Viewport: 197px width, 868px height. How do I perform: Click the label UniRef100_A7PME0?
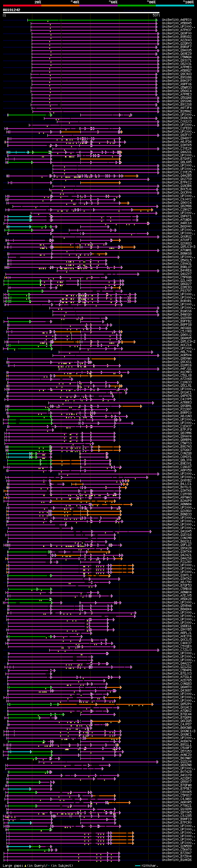click(x=177, y=67)
